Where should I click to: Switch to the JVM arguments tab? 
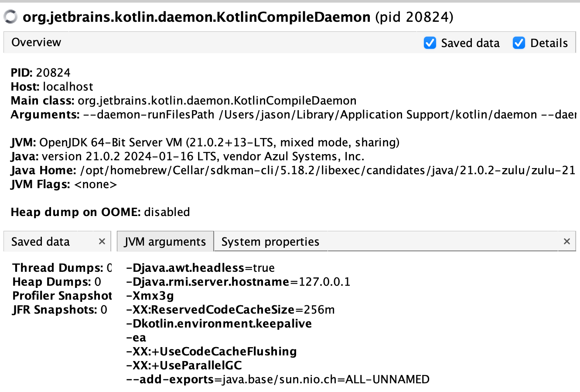coord(165,242)
